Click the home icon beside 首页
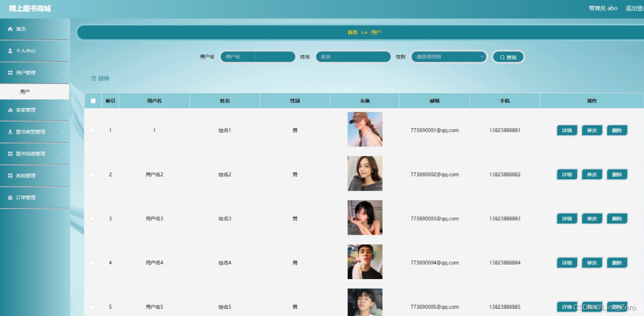This screenshot has width=644, height=316. point(9,29)
